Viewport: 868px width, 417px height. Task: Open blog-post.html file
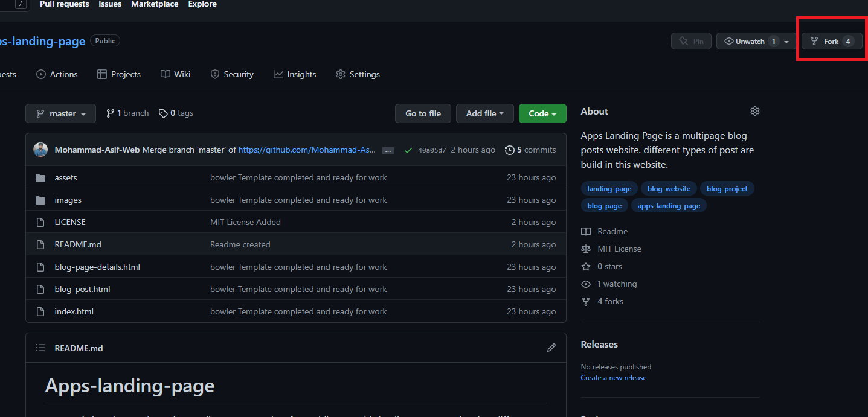coord(82,289)
